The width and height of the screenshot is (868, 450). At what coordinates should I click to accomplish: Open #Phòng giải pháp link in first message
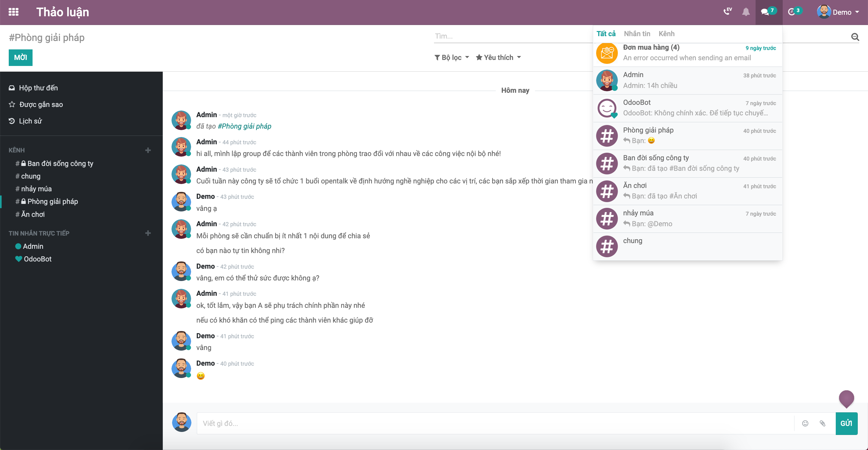point(244,126)
